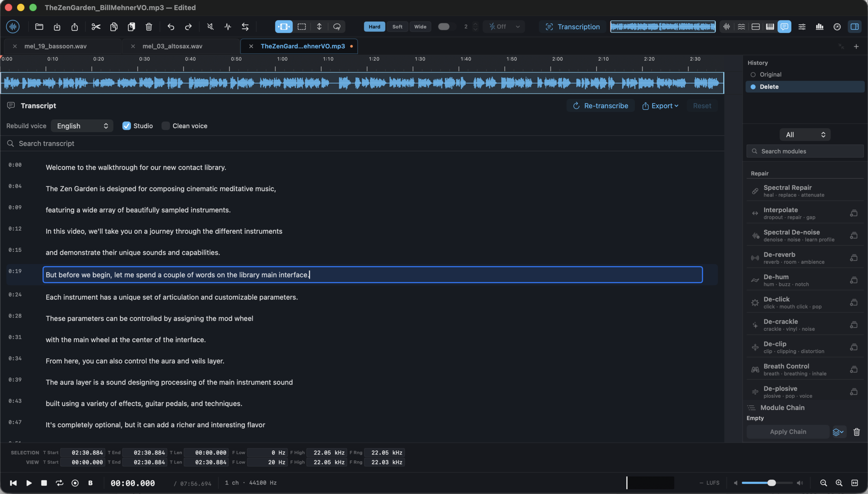Switch to the mel_03_altosax.wav tab
868x494 pixels.
173,46
